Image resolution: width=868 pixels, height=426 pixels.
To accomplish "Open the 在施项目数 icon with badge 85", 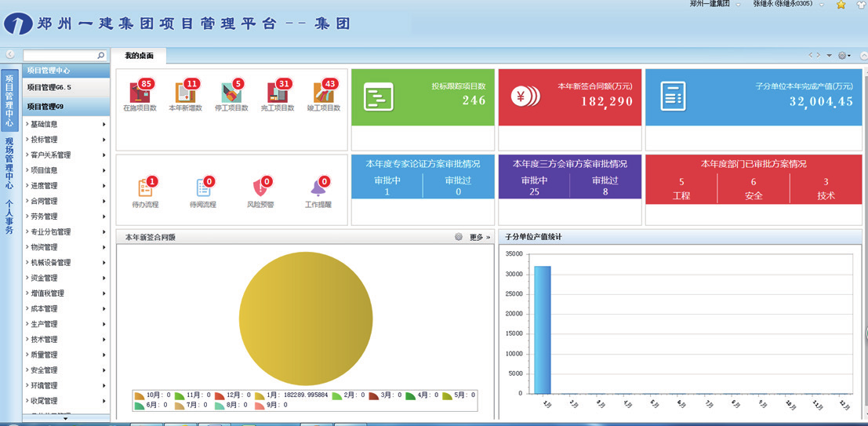I will click(141, 93).
